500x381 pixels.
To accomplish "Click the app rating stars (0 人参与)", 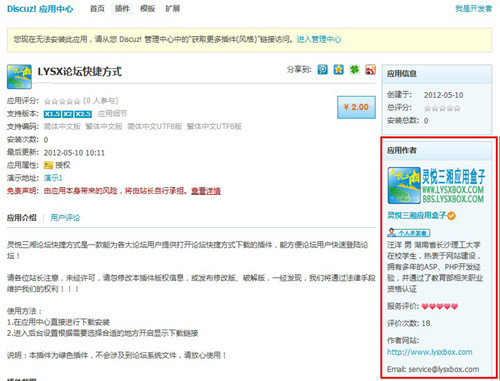I will pyautogui.click(x=62, y=101).
